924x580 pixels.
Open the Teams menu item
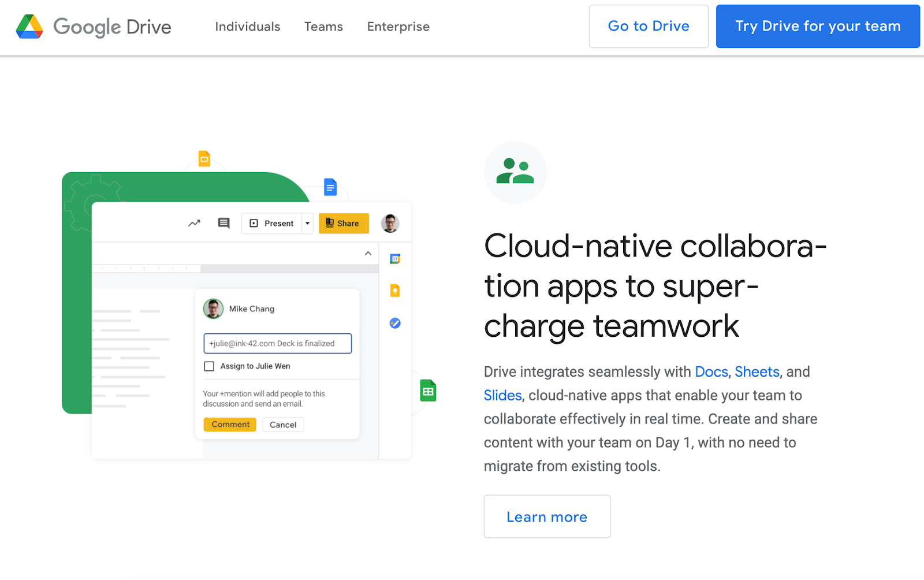pyautogui.click(x=323, y=27)
